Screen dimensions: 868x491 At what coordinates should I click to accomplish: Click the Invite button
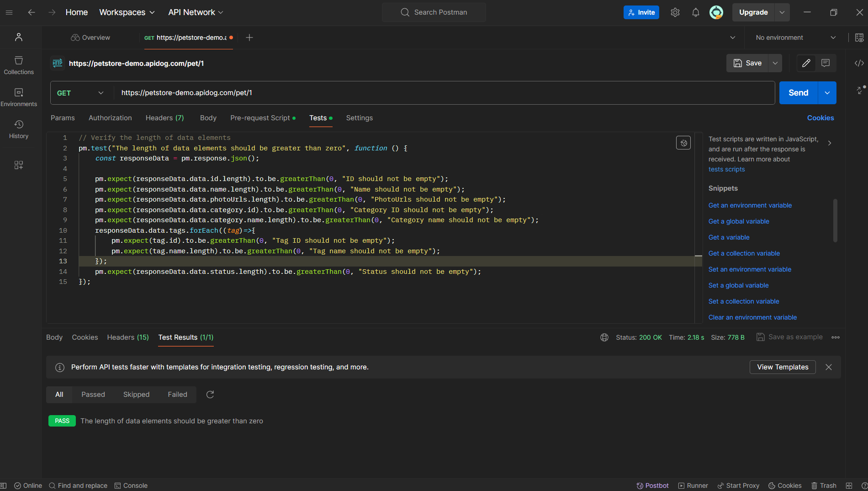tap(641, 12)
